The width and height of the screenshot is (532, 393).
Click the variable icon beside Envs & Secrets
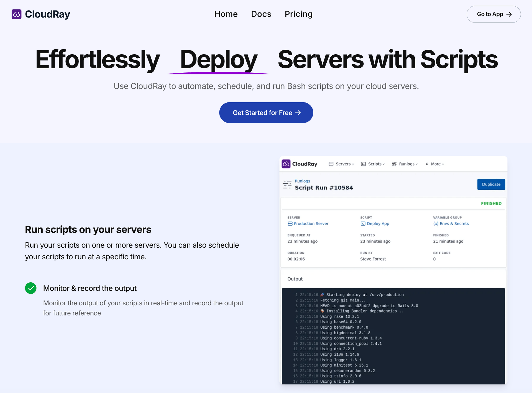pos(436,224)
